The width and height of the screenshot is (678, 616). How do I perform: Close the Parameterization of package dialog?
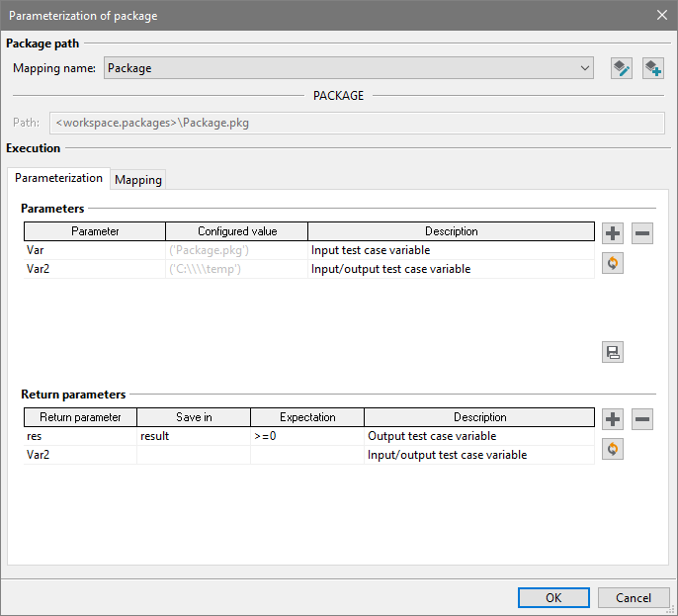point(662,15)
